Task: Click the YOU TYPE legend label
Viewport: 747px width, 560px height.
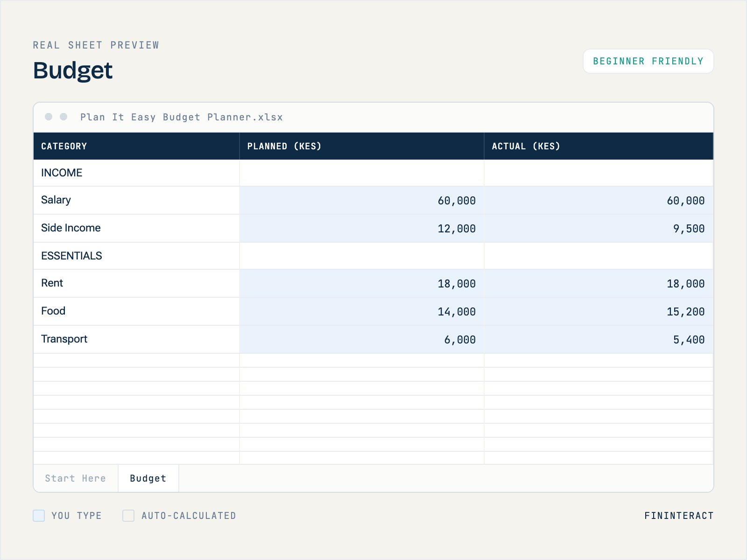Action: [x=77, y=516]
